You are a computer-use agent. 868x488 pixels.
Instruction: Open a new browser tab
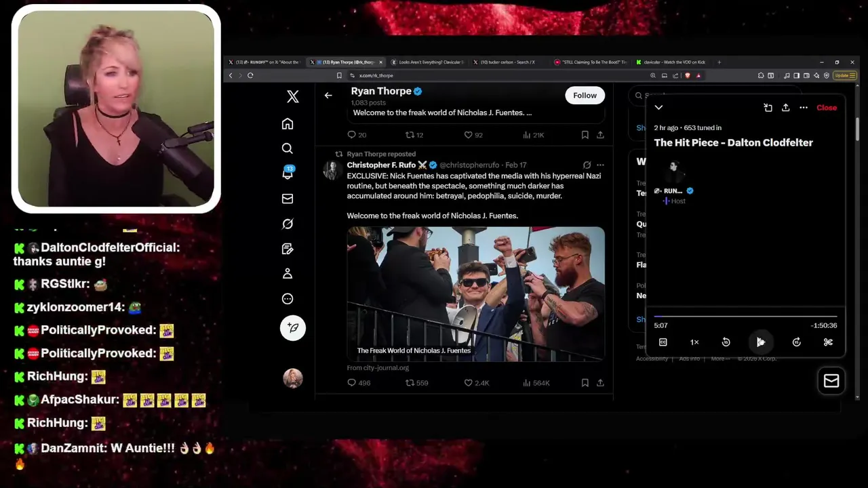719,62
